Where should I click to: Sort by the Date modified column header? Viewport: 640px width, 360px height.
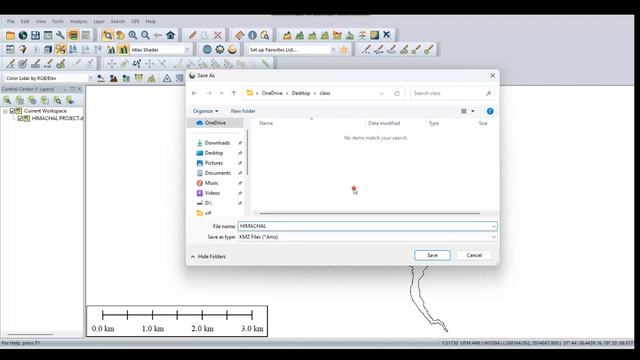tap(384, 123)
